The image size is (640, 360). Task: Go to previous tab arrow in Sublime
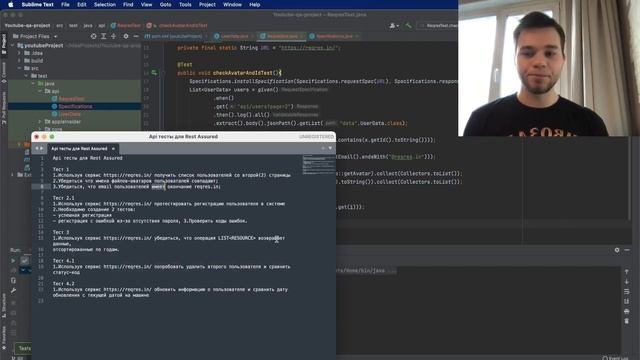coord(36,149)
